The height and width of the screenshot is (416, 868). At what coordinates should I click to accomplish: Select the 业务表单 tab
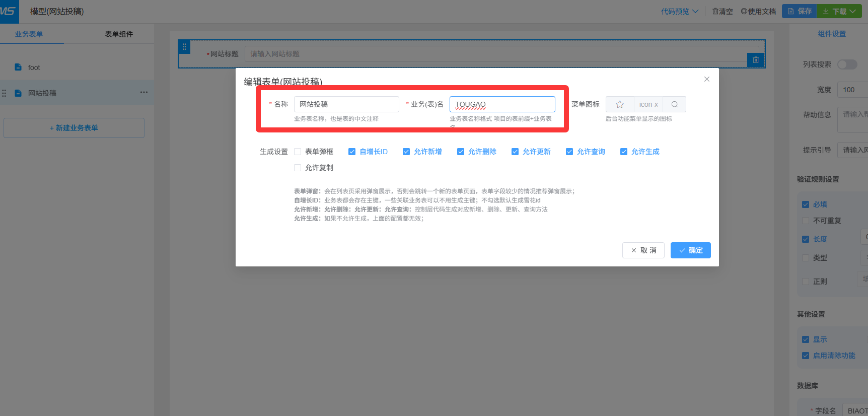29,34
